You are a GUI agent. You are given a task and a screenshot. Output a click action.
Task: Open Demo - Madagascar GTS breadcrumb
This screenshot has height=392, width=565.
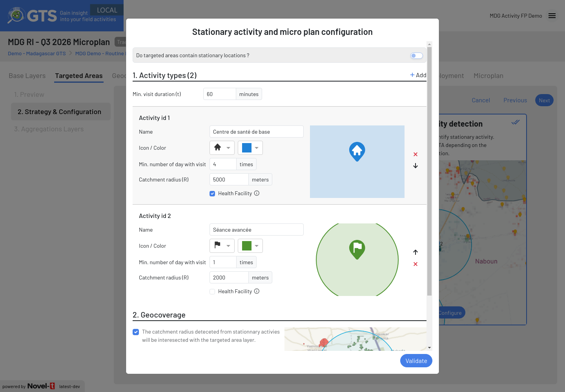(x=37, y=53)
